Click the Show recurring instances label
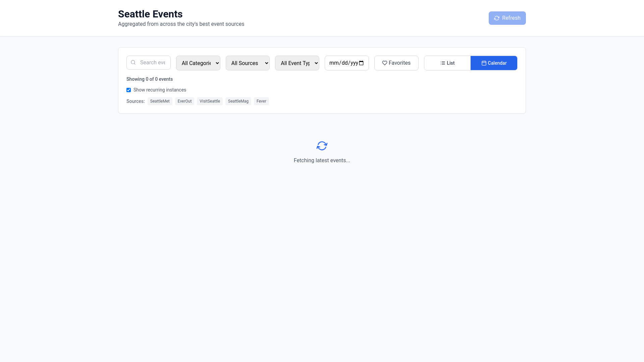This screenshot has height=362, width=644. [x=160, y=90]
